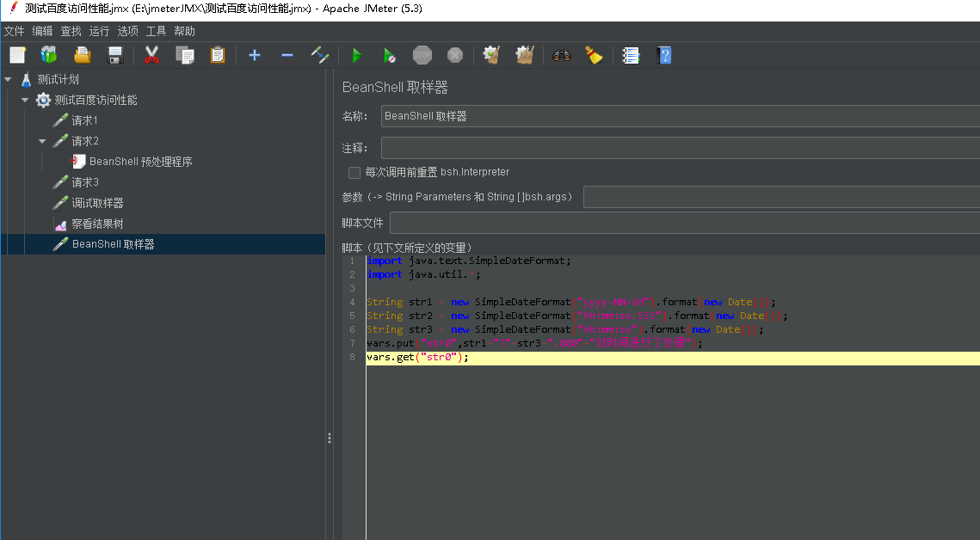Open the 运行 menu
Viewport: 980px width, 540px height.
coord(99,31)
